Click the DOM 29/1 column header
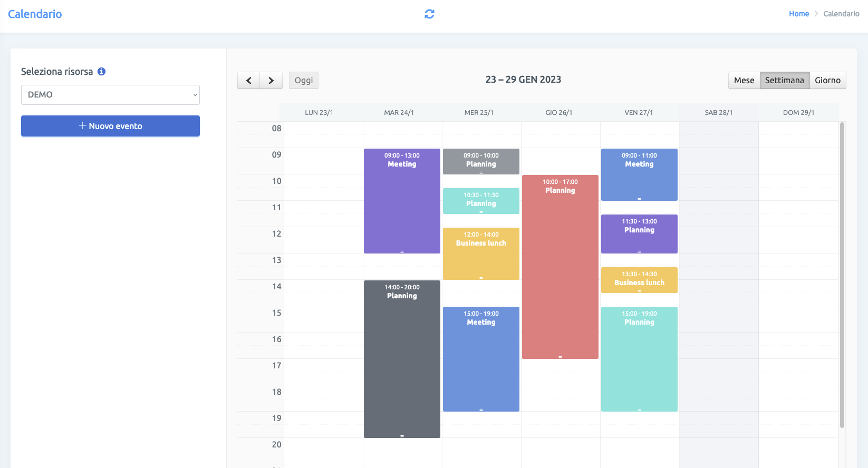This screenshot has height=468, width=868. coord(798,113)
